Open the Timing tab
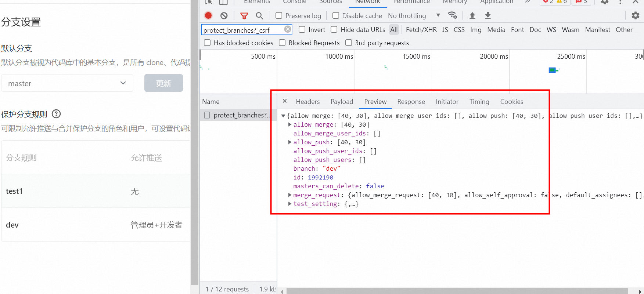This screenshot has width=644, height=294. 479,102
